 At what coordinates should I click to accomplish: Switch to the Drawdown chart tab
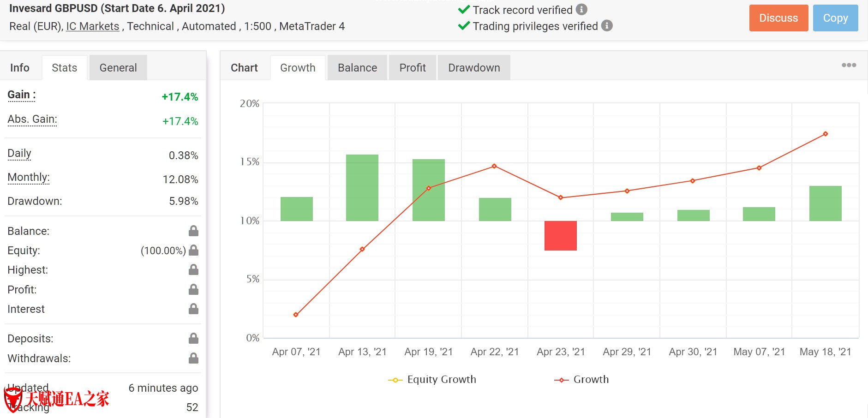point(474,68)
